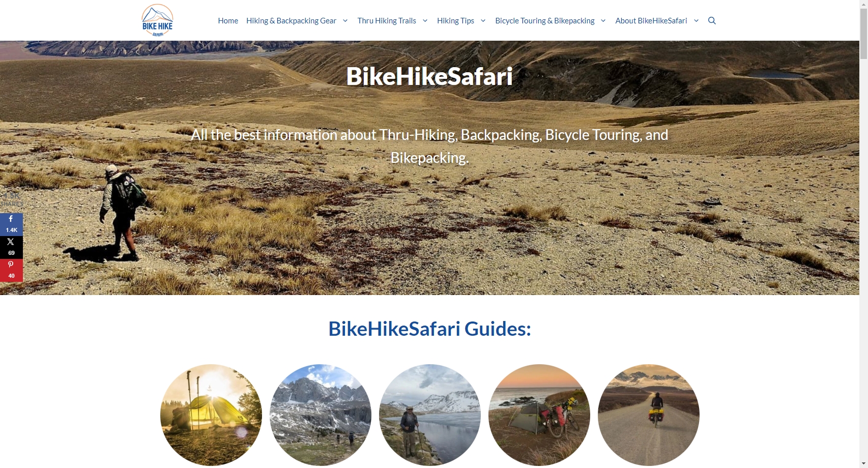868x468 pixels.
Task: Click the vertical page scrollbar thumb
Action: (863, 34)
